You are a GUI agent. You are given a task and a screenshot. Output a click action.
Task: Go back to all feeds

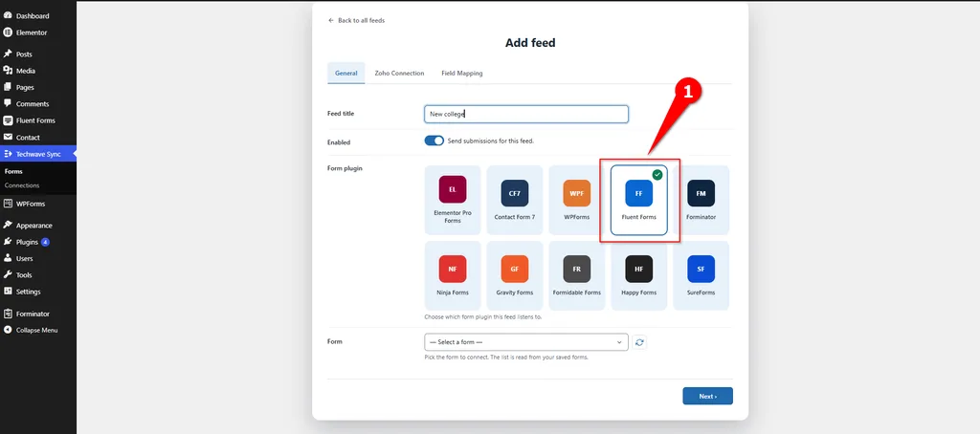pos(356,21)
